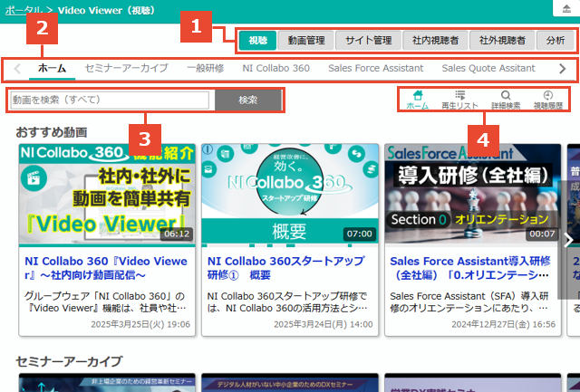Click the 検索 search button
The height and width of the screenshot is (392, 580).
tap(248, 100)
